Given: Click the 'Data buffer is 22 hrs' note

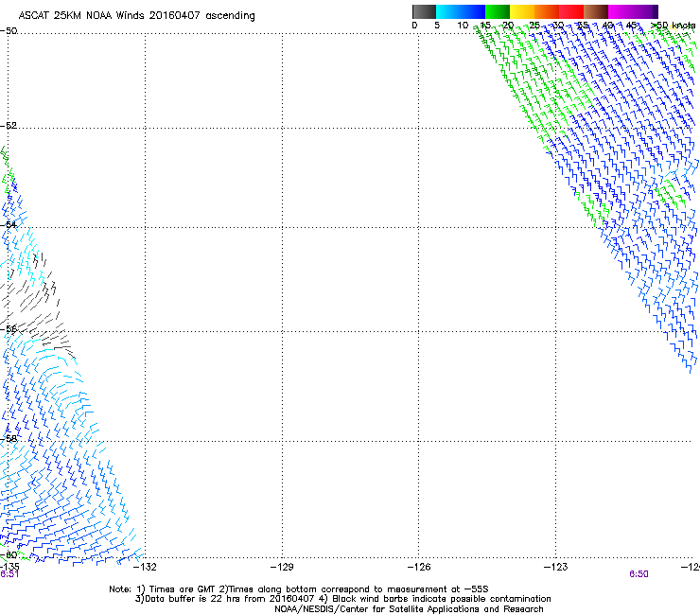Looking at the screenshot, I should [x=342, y=599].
